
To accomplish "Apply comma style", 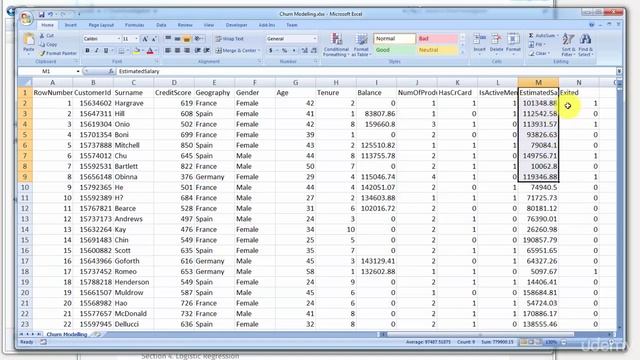I will tap(294, 51).
